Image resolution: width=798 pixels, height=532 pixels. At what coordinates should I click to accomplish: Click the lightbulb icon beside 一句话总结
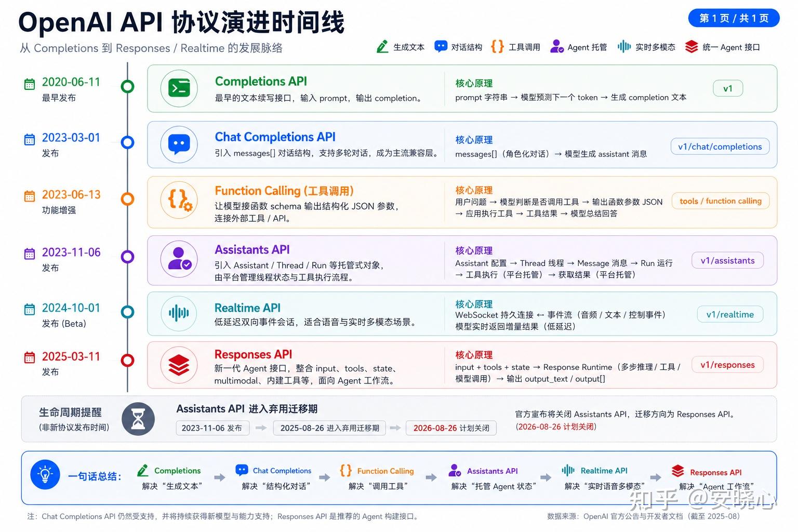click(x=45, y=474)
